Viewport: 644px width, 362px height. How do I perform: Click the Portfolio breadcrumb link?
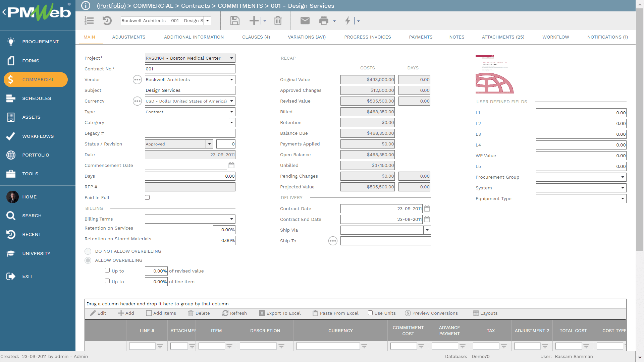coord(111,6)
